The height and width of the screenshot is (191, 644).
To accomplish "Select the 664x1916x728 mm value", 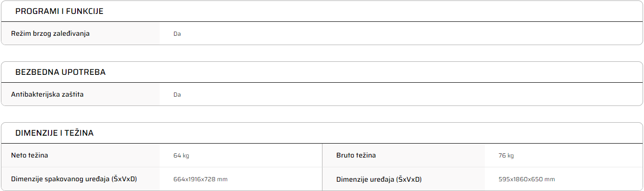I will click(x=200, y=179).
